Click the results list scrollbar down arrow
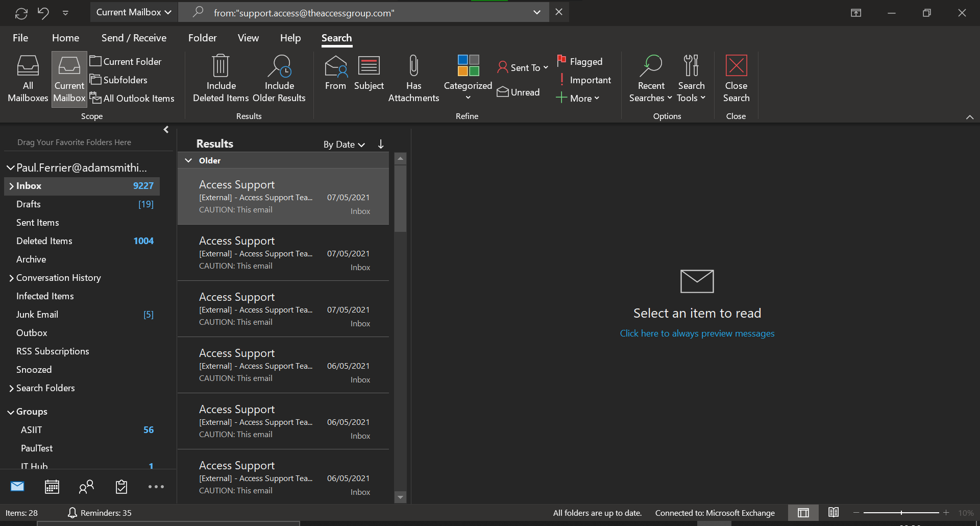This screenshot has height=526, width=980. pyautogui.click(x=401, y=497)
